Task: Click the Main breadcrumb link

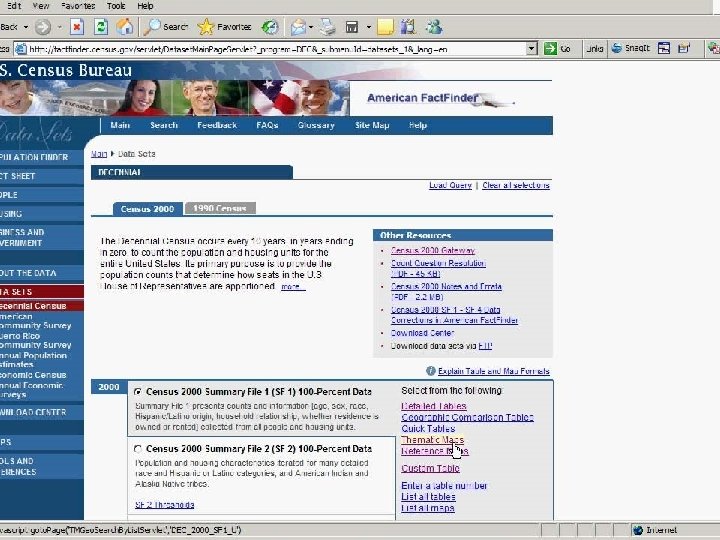Action: tap(99, 154)
